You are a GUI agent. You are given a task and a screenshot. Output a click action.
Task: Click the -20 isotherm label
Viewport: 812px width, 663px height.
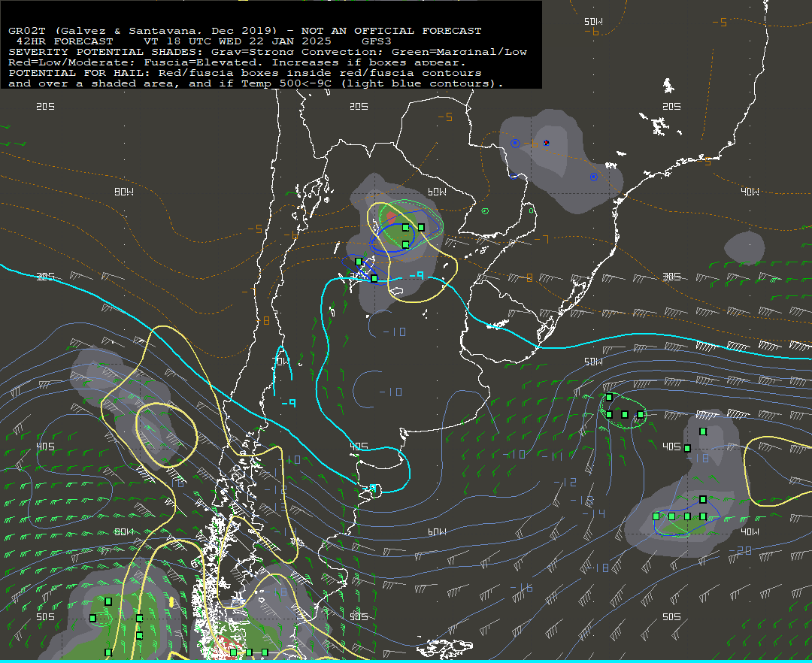coord(740,551)
